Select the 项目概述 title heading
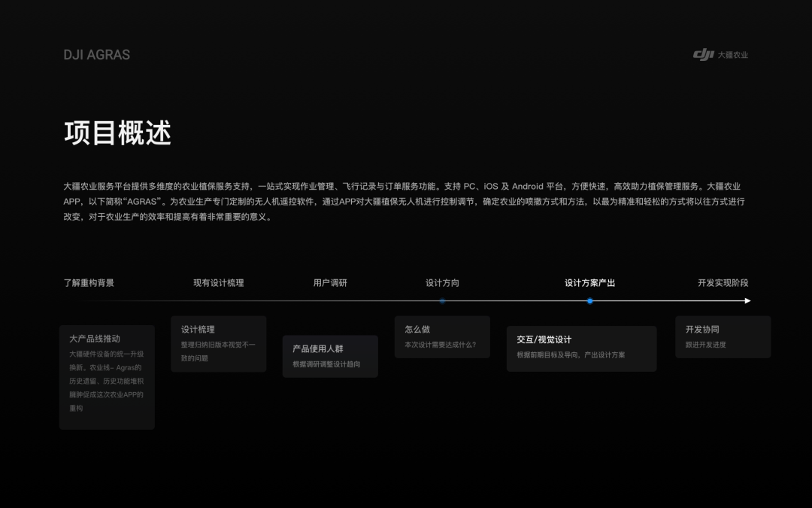Image resolution: width=812 pixels, height=508 pixels. point(117,132)
